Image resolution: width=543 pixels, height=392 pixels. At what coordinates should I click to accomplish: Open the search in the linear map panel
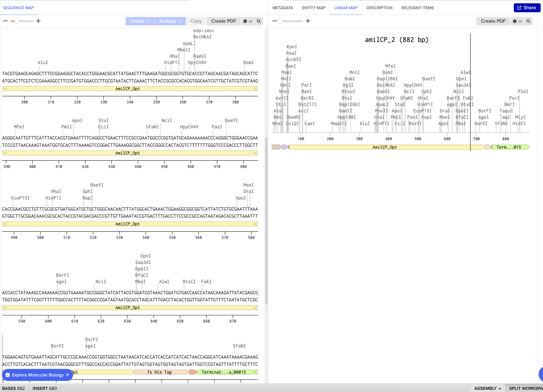(x=529, y=21)
